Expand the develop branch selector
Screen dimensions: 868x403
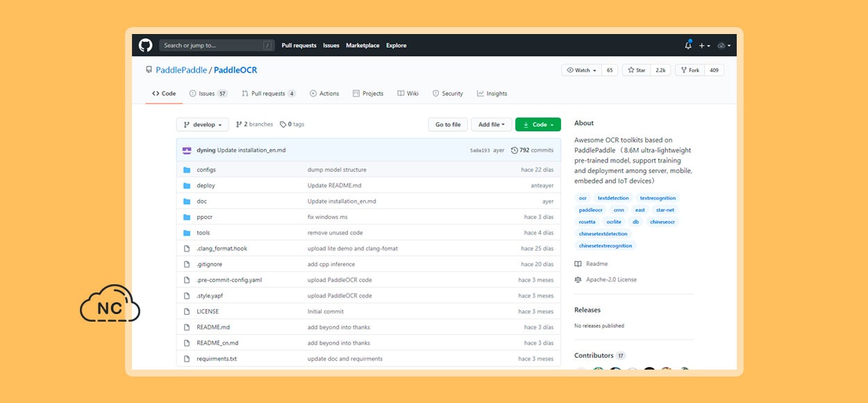point(203,124)
